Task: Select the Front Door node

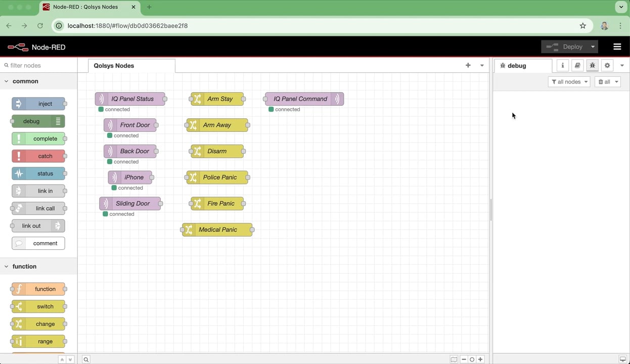Action: click(x=130, y=125)
